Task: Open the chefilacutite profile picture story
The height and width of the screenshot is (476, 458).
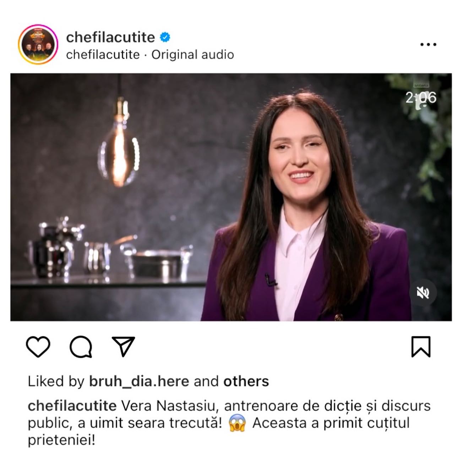Action: [38, 44]
